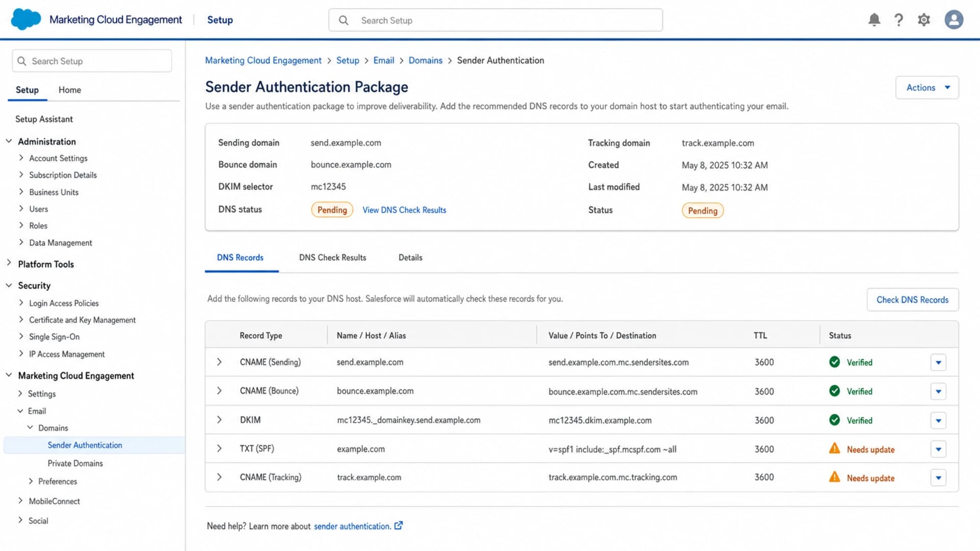Open Certificate and Key Management

point(82,320)
